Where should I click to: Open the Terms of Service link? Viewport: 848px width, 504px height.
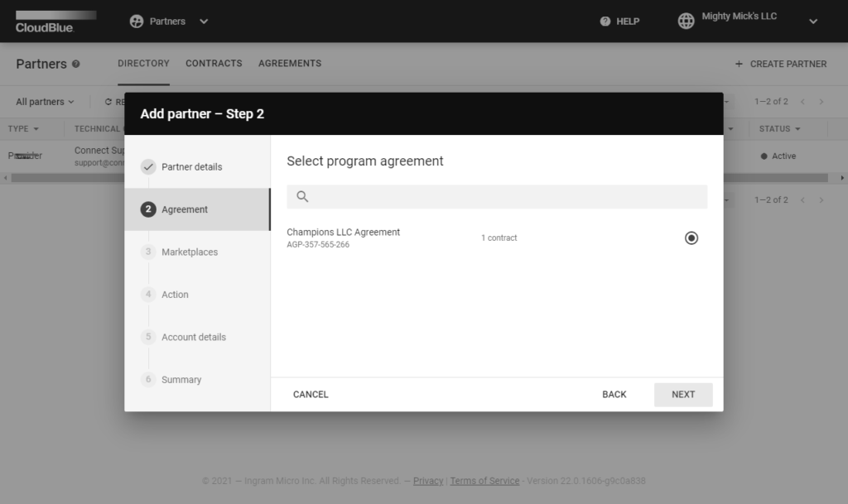(x=484, y=481)
